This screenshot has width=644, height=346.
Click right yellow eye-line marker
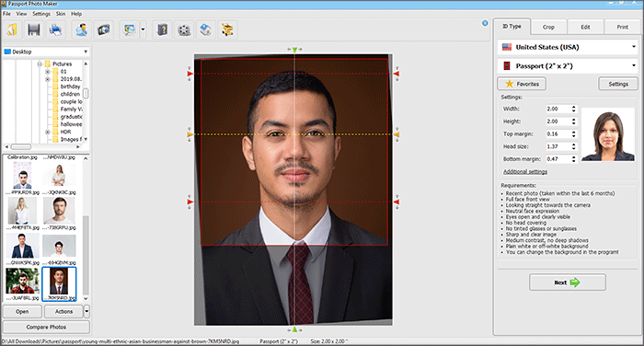pos(397,134)
